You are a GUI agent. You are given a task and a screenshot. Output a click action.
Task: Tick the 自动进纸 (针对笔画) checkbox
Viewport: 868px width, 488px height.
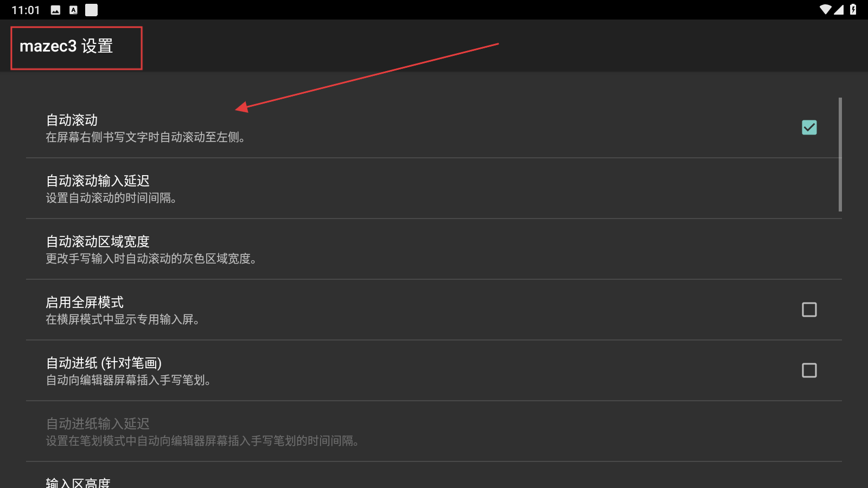point(809,370)
